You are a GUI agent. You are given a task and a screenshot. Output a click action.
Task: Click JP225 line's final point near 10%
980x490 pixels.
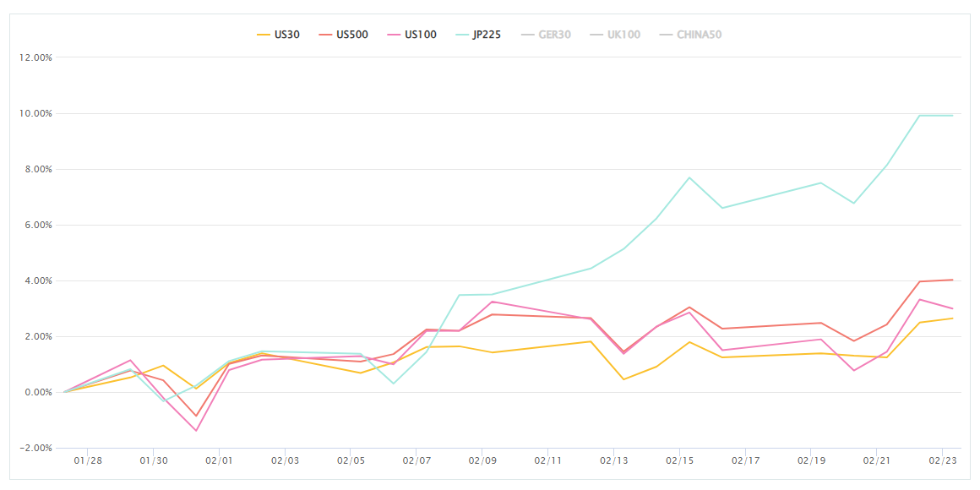tap(952, 116)
